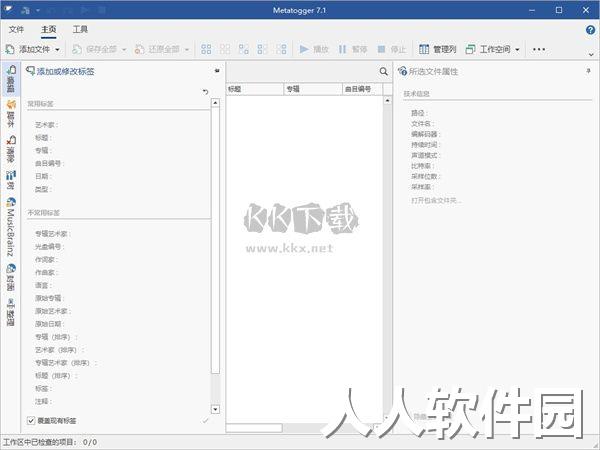600x450 pixels.
Task: Open the 整理 sidebar tab
Action: coord(11,312)
